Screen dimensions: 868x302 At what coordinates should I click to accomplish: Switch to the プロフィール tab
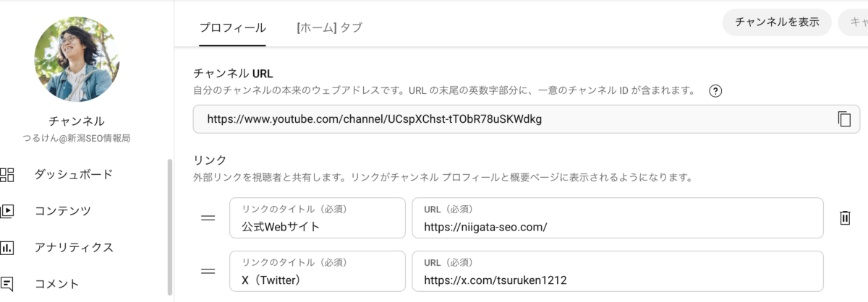(x=232, y=28)
